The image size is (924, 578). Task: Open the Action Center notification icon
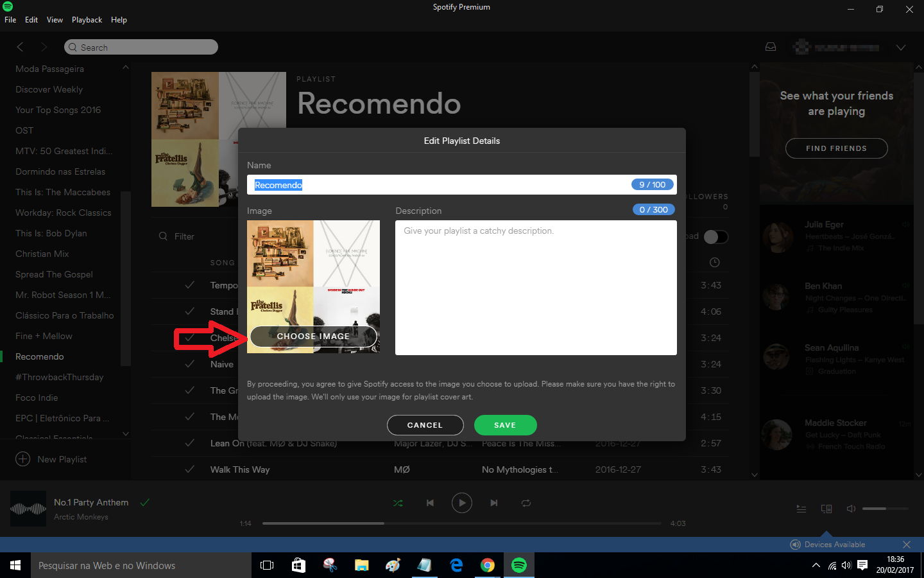[x=862, y=565]
